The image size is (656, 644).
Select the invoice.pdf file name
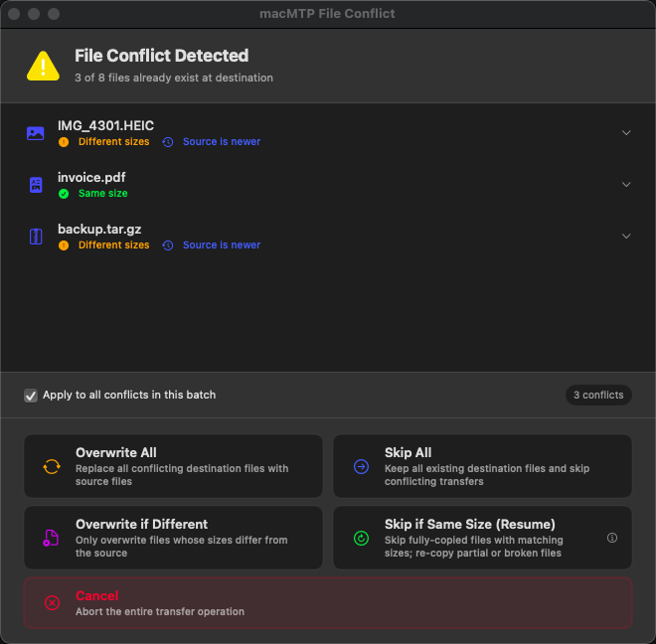[x=91, y=178]
